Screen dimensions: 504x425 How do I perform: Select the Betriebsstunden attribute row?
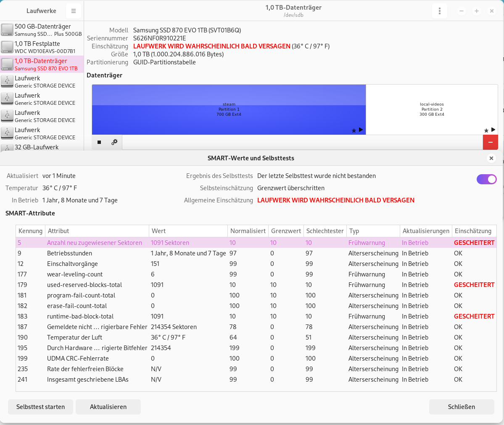pos(256,253)
